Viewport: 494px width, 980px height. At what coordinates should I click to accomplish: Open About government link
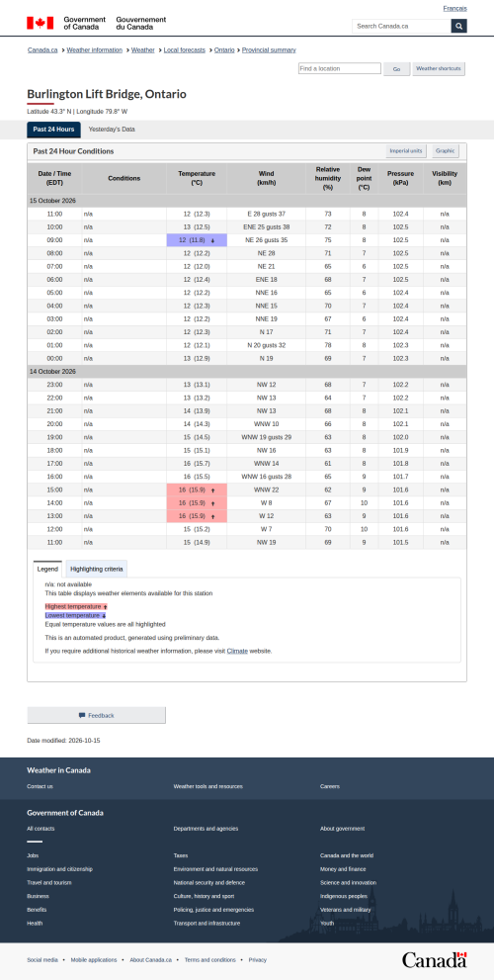342,829
